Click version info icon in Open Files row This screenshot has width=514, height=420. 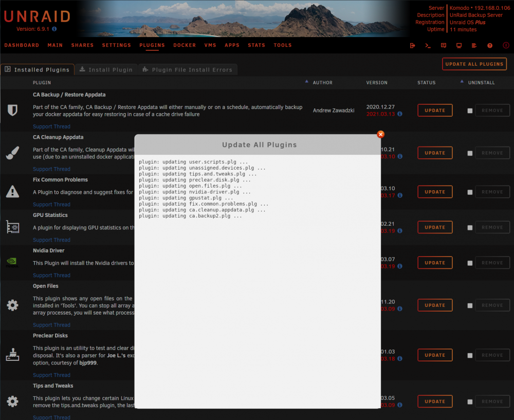coord(400,309)
